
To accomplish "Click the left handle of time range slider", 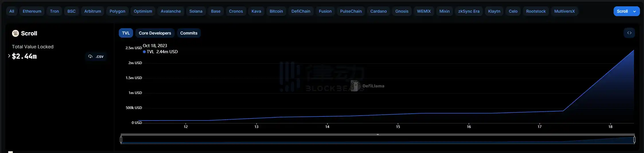I will (121, 140).
